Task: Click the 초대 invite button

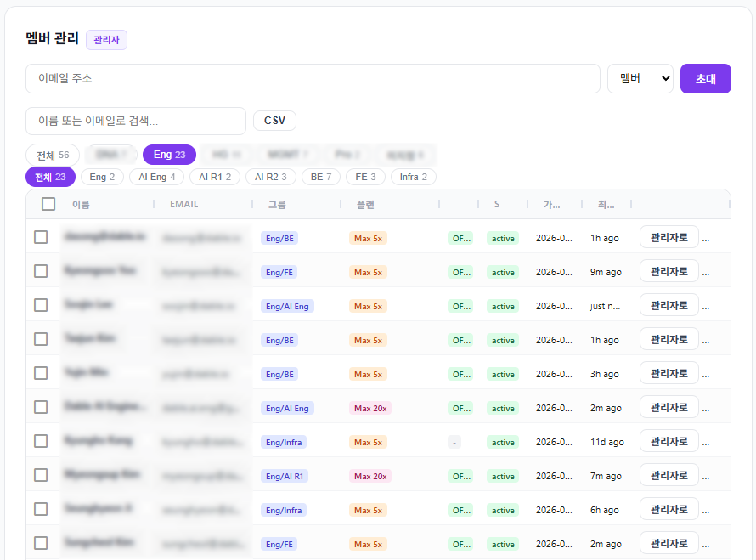Action: (x=705, y=79)
